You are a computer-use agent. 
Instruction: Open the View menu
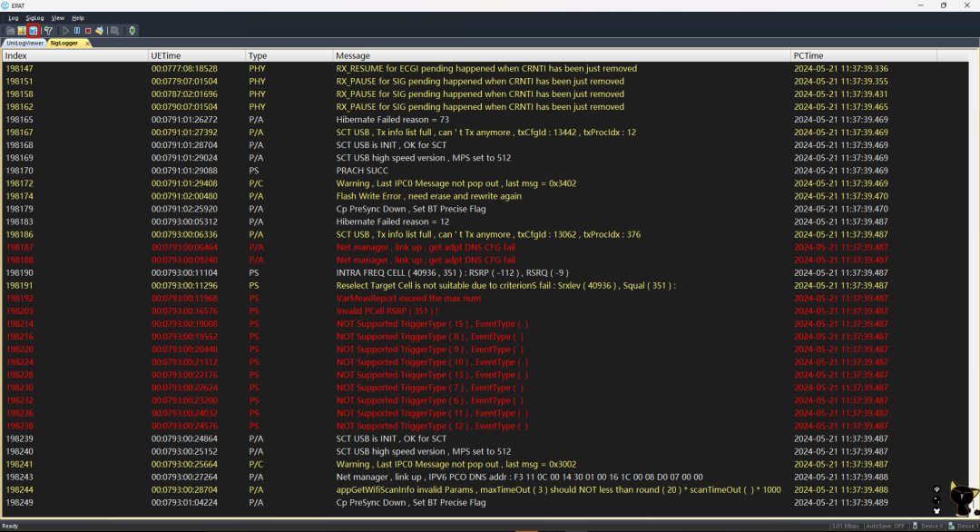57,18
